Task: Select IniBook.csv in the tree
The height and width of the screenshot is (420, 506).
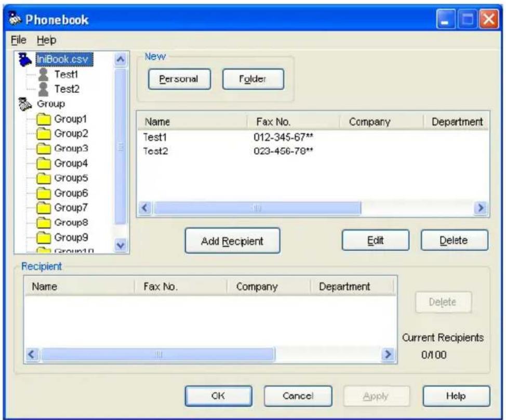Action: pyautogui.click(x=64, y=59)
